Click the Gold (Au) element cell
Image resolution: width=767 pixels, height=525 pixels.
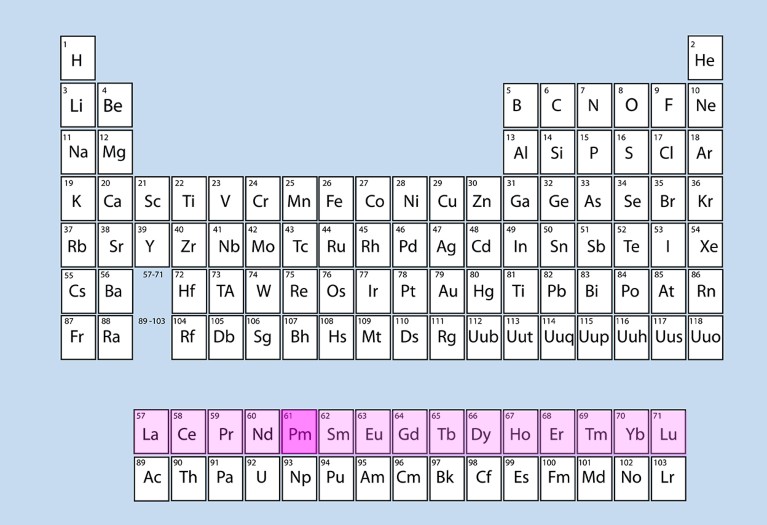446,290
